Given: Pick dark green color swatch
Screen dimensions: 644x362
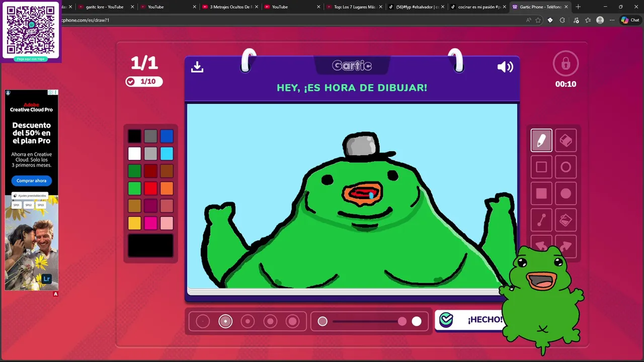Looking at the screenshot, I should [134, 171].
